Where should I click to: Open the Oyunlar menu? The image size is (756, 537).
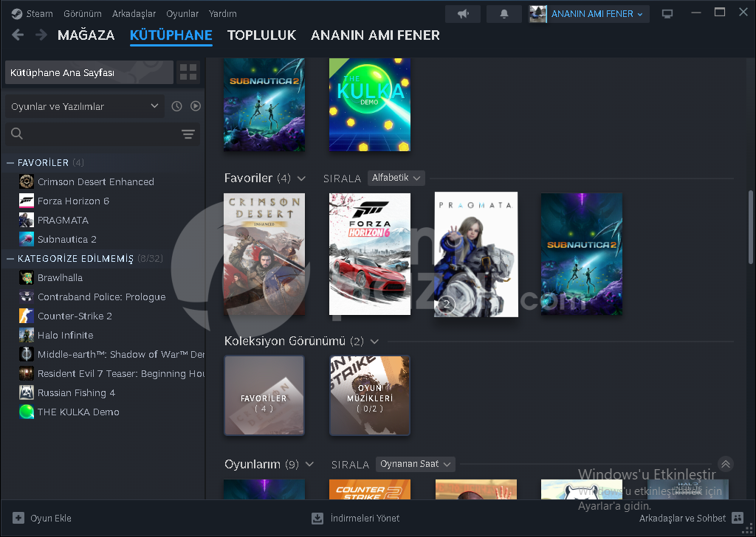pos(182,13)
